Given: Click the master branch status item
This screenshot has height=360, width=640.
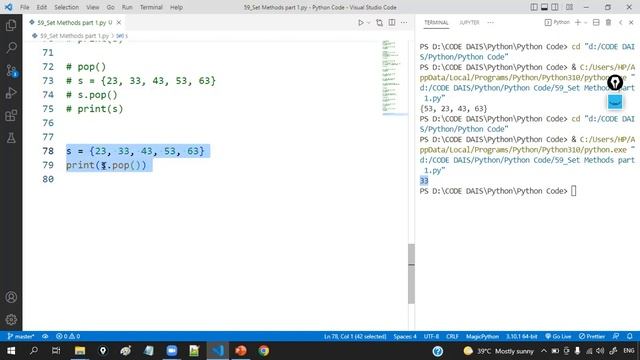Looking at the screenshot, I should (20, 336).
